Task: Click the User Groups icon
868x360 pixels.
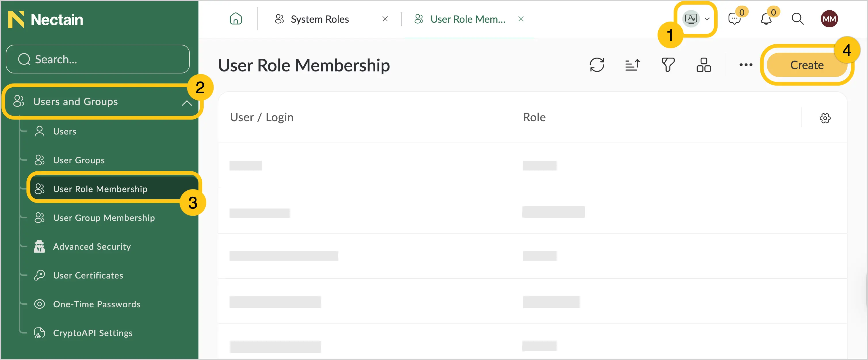Action: click(39, 160)
